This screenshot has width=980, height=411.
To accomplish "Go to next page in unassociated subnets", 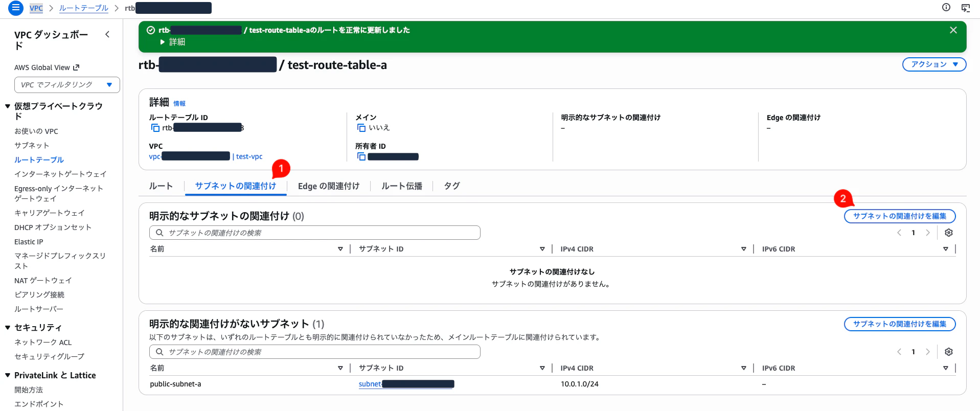I will coord(927,352).
